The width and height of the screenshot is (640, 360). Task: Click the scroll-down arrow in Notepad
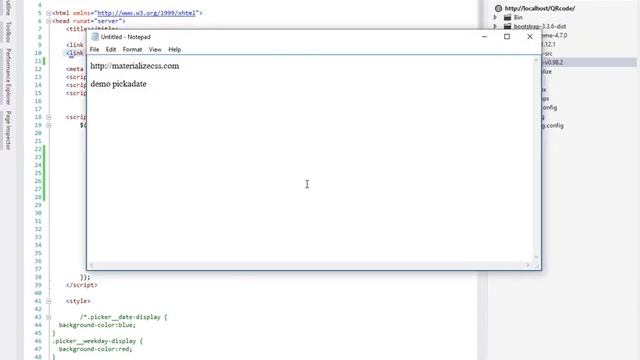[536, 257]
